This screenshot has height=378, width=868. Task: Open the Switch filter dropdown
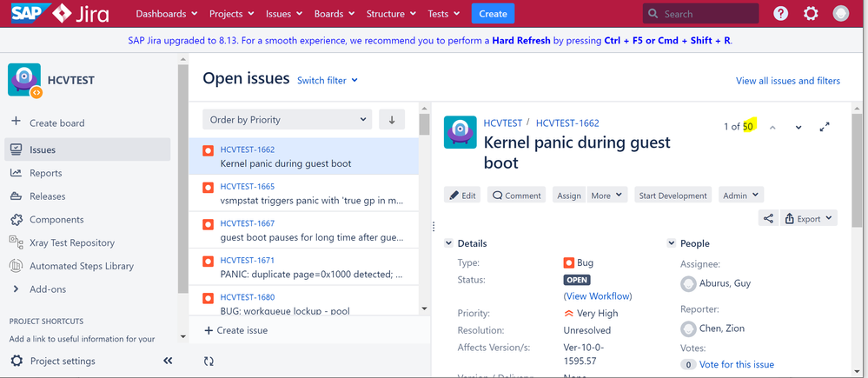(328, 80)
